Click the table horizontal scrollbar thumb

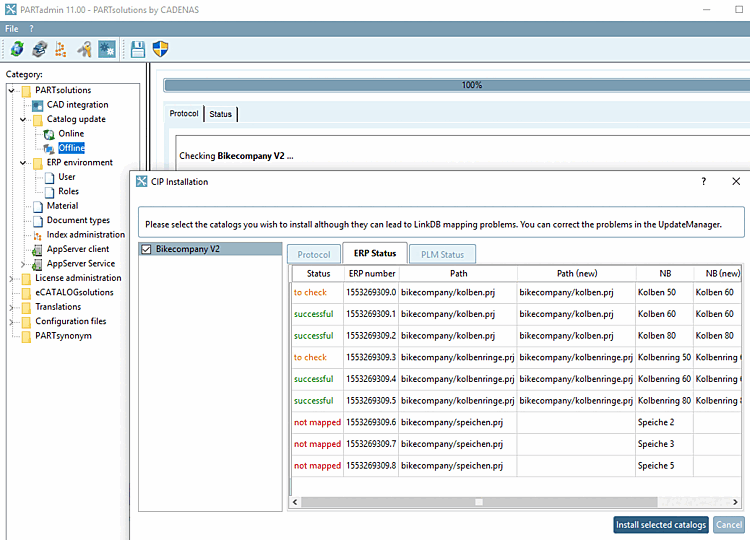click(479, 502)
